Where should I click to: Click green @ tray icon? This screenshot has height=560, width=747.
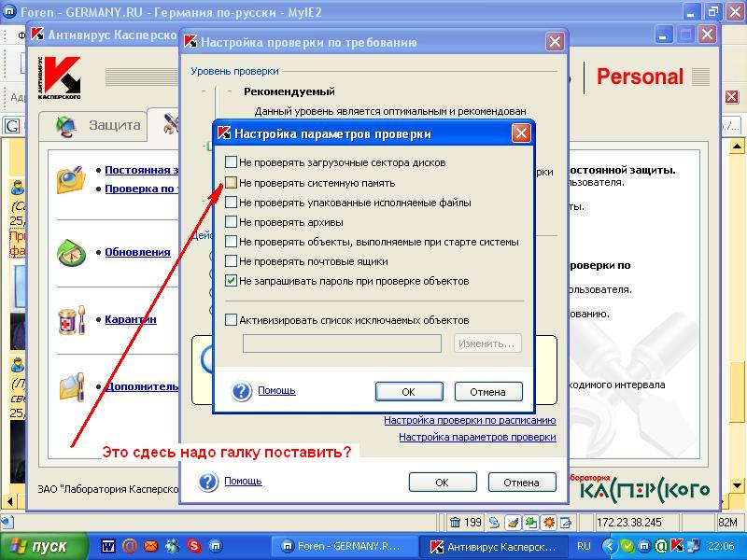(x=660, y=546)
